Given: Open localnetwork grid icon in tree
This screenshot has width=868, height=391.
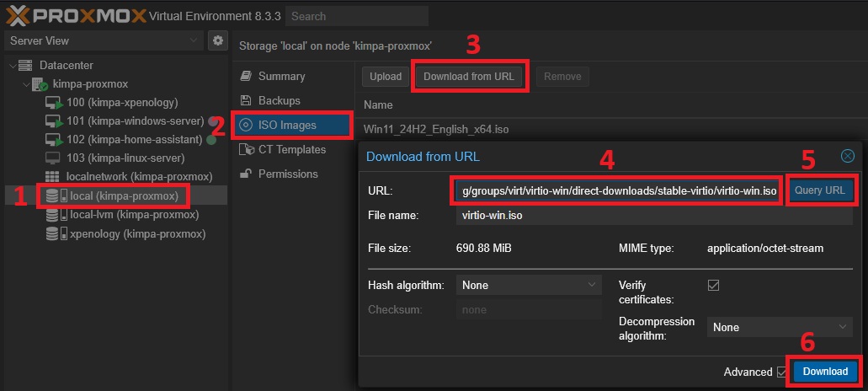Looking at the screenshot, I should point(54,177).
